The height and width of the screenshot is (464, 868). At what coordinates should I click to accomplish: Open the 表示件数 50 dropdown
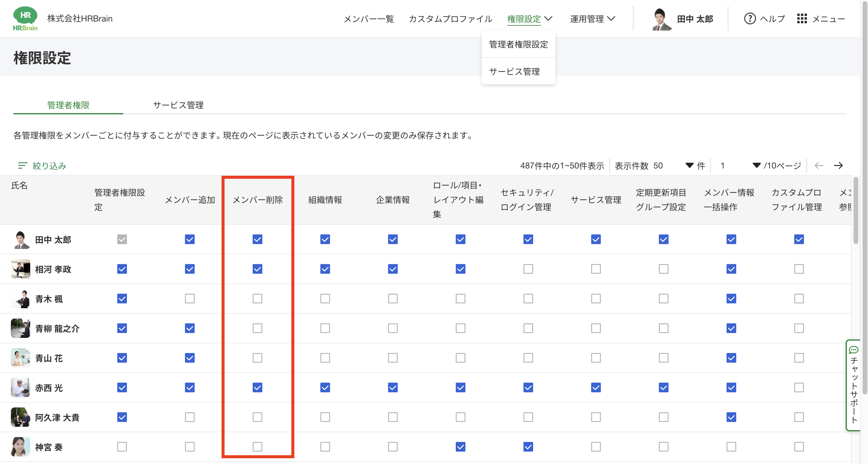point(689,165)
